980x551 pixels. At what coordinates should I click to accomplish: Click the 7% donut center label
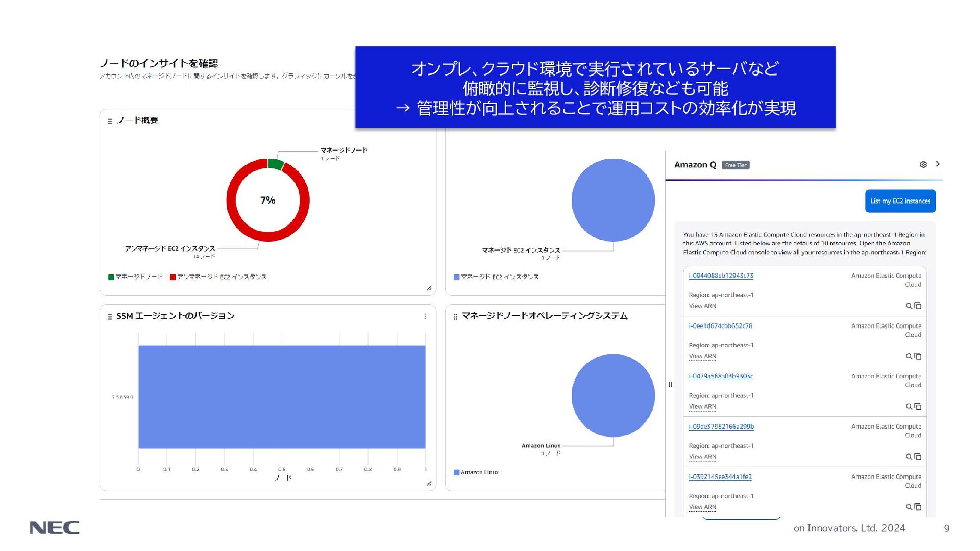pyautogui.click(x=267, y=200)
